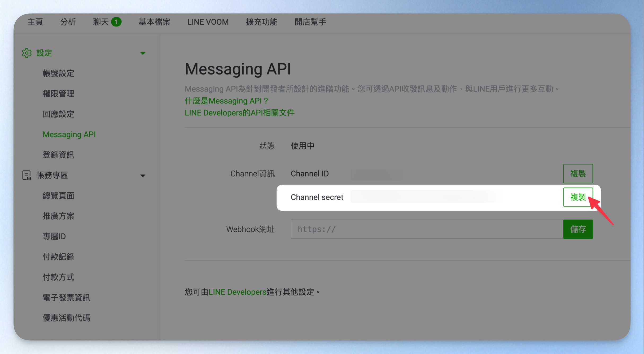Open LINE Developers的API相關文件 link

pos(240,113)
